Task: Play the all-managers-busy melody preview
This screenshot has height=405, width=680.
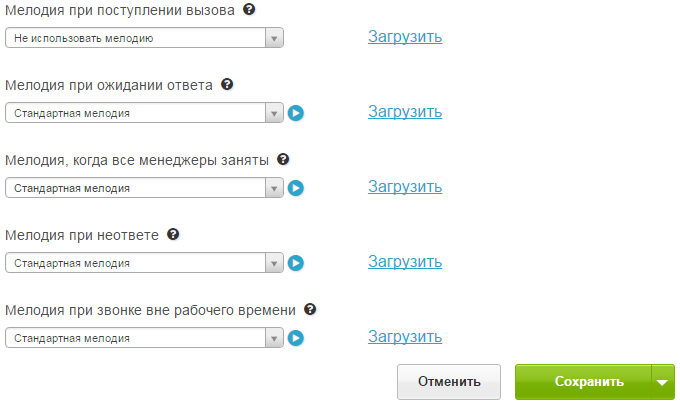Action: coord(296,188)
